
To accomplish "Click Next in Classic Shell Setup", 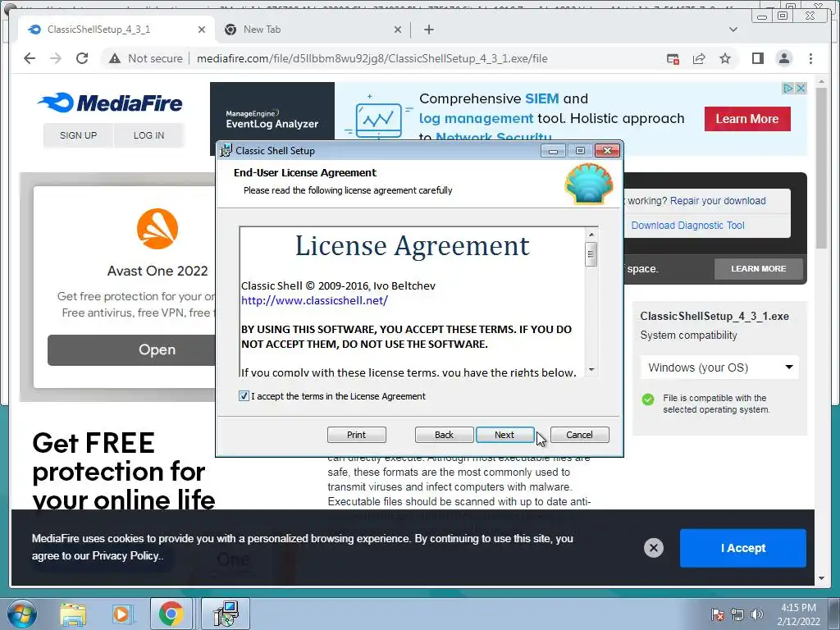I will coord(504,435).
